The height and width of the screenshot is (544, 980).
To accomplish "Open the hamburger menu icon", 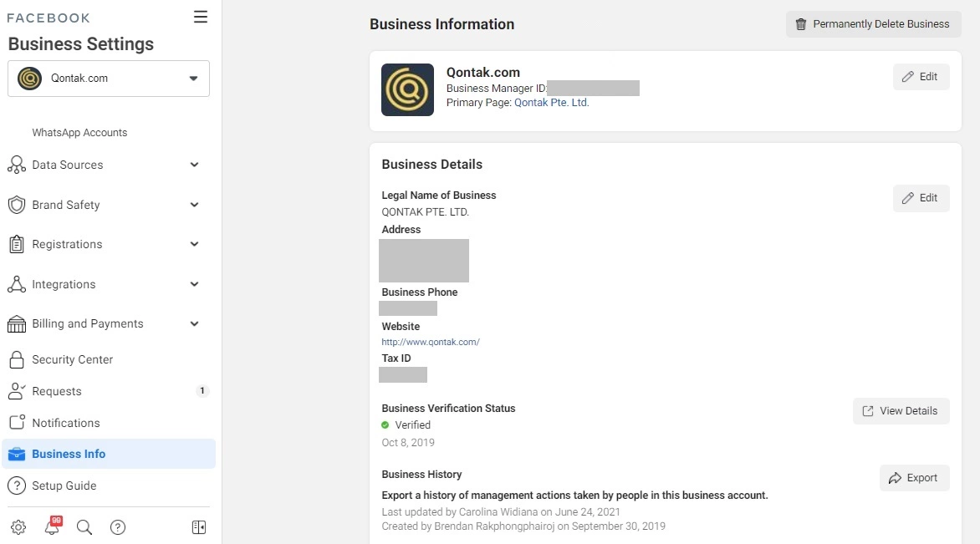I will tap(200, 17).
